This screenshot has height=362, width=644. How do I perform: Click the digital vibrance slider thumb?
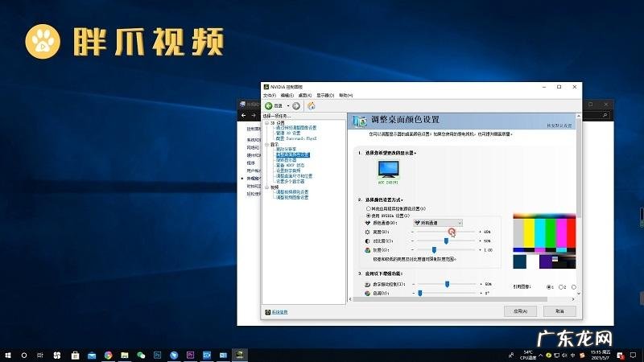[448, 284]
